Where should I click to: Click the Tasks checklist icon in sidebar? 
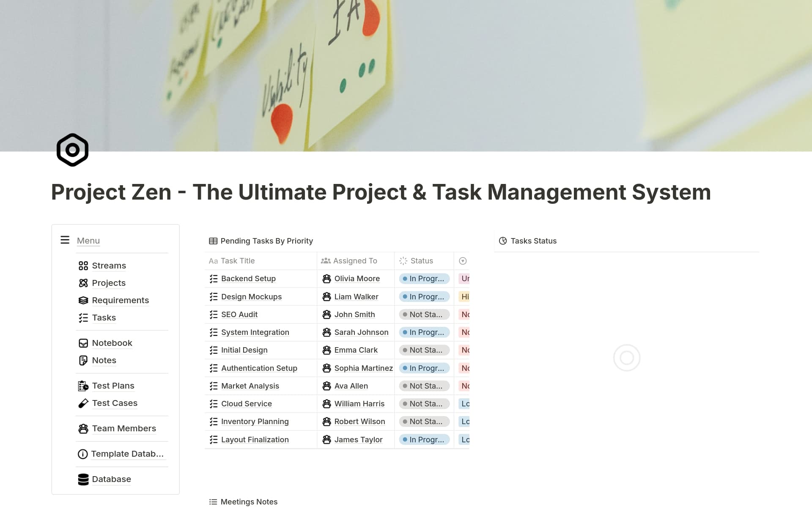click(x=83, y=318)
